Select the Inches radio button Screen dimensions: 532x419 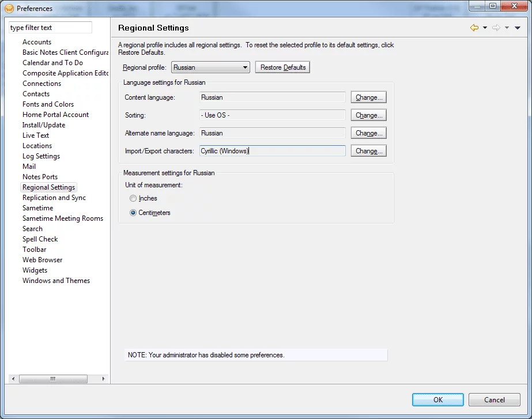[133, 198]
